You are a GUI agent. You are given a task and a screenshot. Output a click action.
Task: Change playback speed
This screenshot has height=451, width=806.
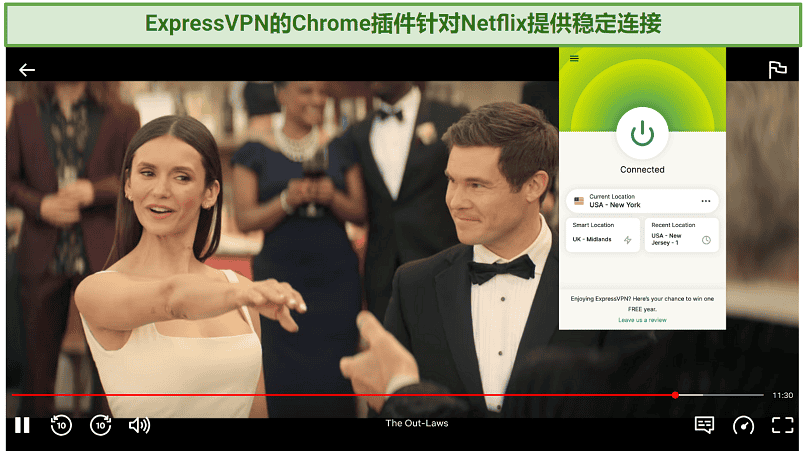(743, 425)
